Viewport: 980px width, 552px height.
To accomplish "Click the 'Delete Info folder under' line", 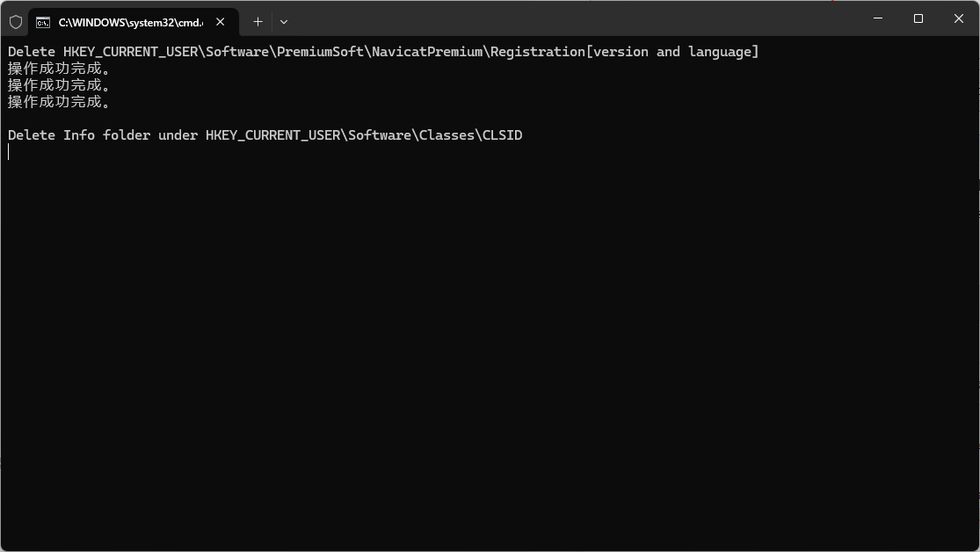I will [265, 135].
